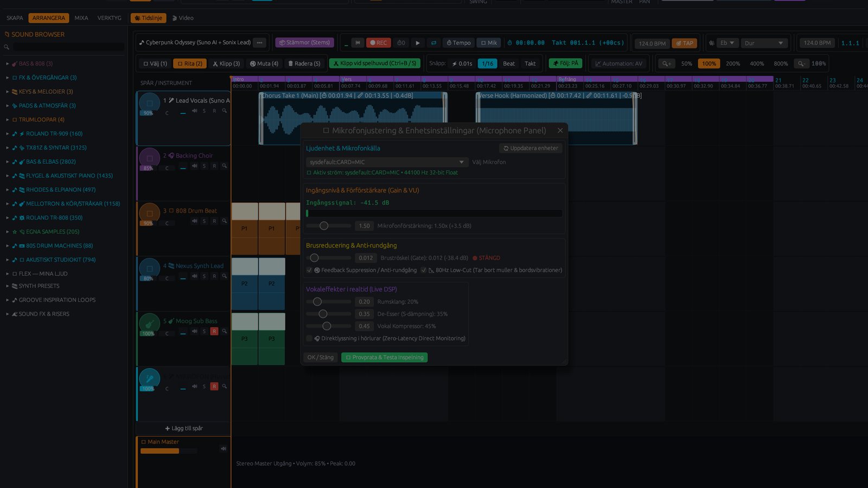
Task: Click the Nexus Synth Lead magnifier icon
Action: (224, 276)
